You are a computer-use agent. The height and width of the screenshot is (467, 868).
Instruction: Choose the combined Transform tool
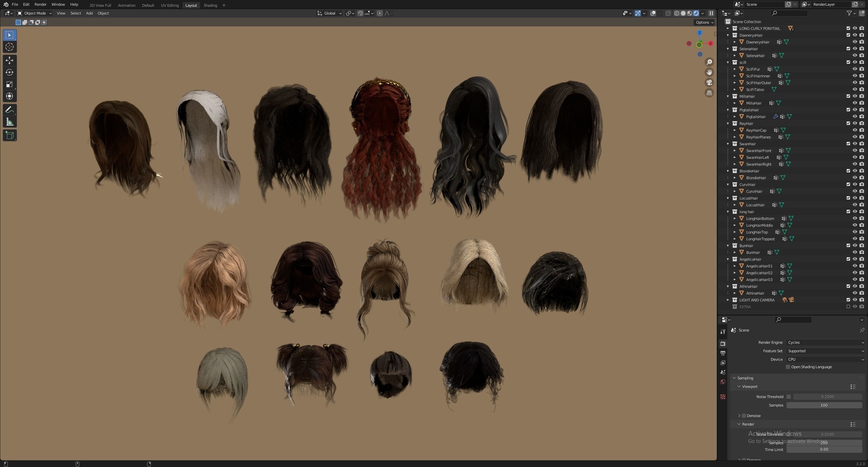pyautogui.click(x=9, y=96)
